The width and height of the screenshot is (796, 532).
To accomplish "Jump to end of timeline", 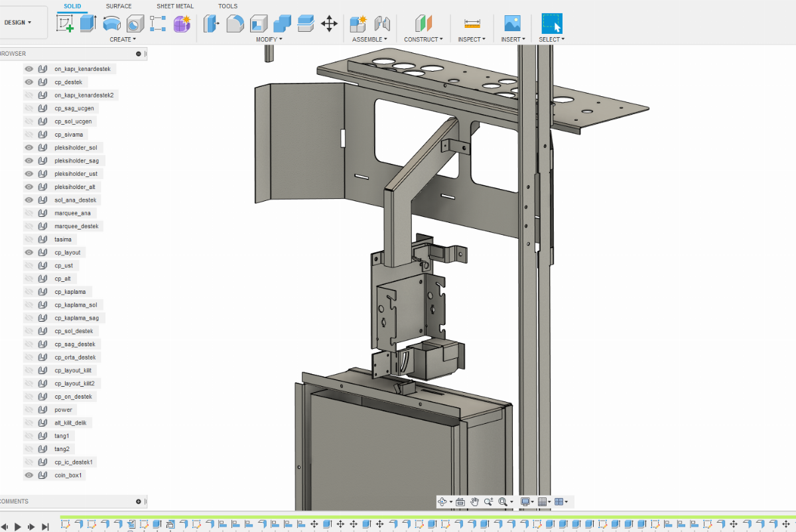I will [45, 526].
